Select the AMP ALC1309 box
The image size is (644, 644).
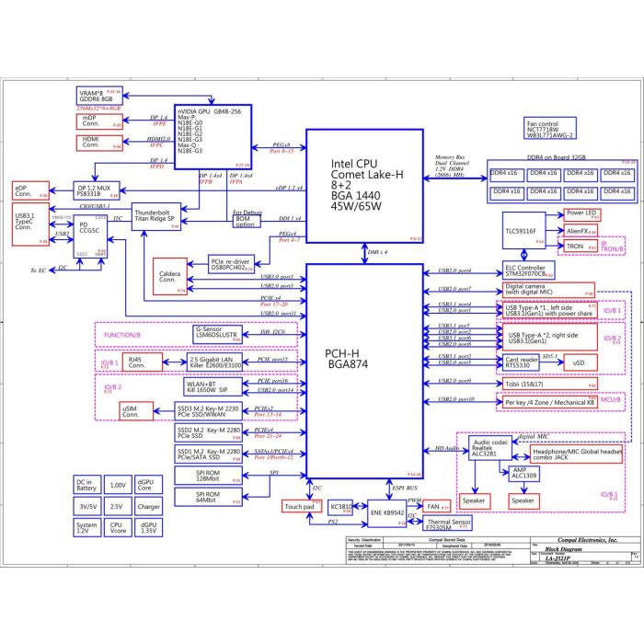click(x=524, y=473)
